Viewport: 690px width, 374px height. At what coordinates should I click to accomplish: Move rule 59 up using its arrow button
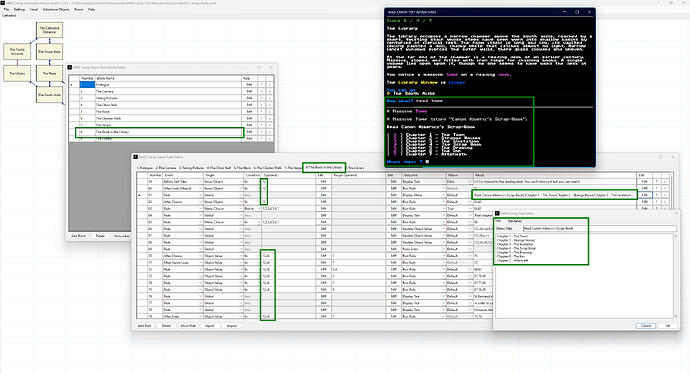point(657,181)
